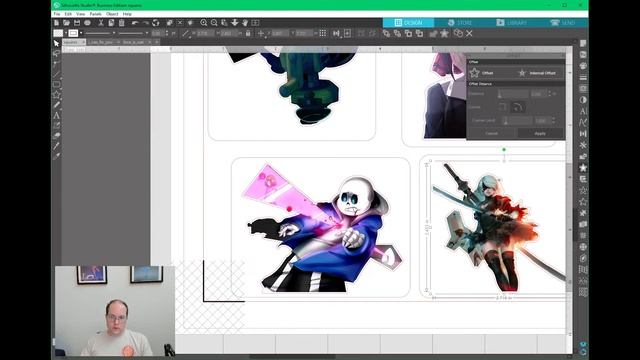Image resolution: width=640 pixels, height=360 pixels.
Task: Open the Panels menu
Action: (96, 14)
